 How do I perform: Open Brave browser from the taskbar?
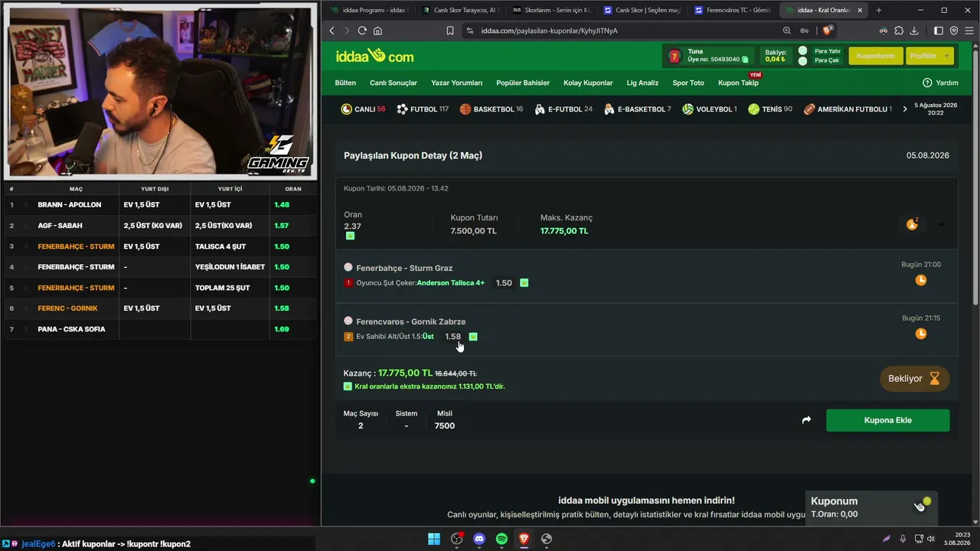pos(524,539)
